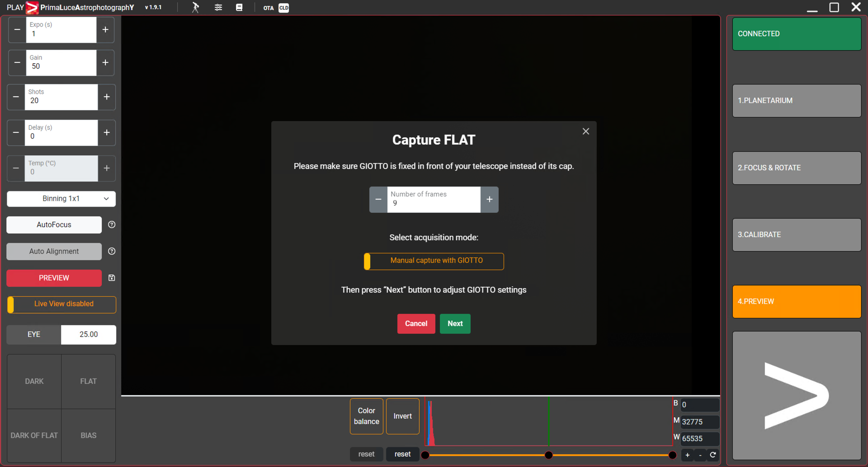The width and height of the screenshot is (868, 467).
Task: Decrease Delay with minus button
Action: (16, 133)
